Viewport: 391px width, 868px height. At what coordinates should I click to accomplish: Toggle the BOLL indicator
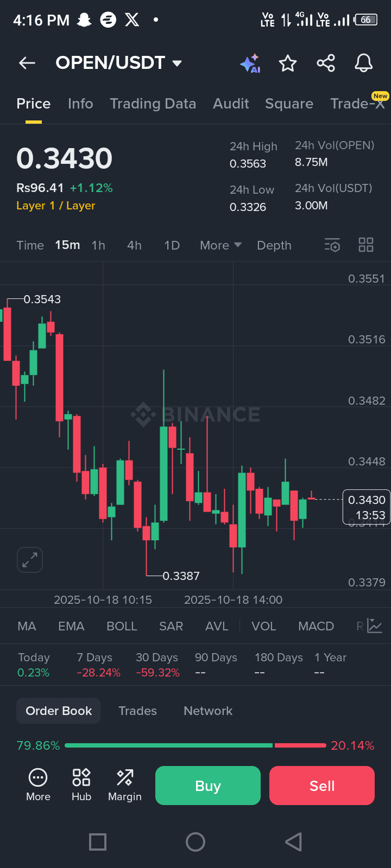[x=122, y=626]
